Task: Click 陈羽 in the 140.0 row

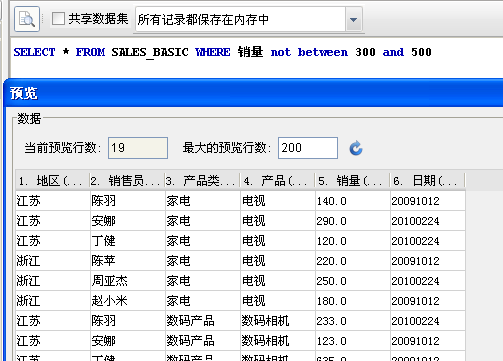Action: pyautogui.click(x=128, y=201)
